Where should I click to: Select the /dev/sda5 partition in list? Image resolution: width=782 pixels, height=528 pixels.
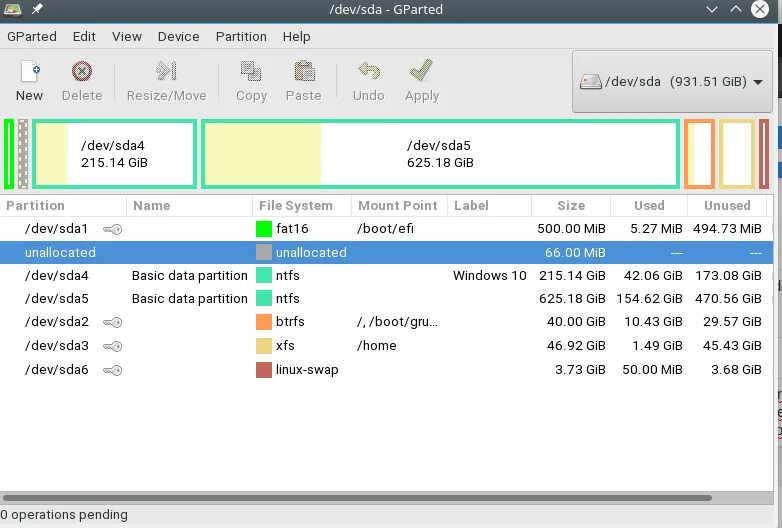point(387,298)
